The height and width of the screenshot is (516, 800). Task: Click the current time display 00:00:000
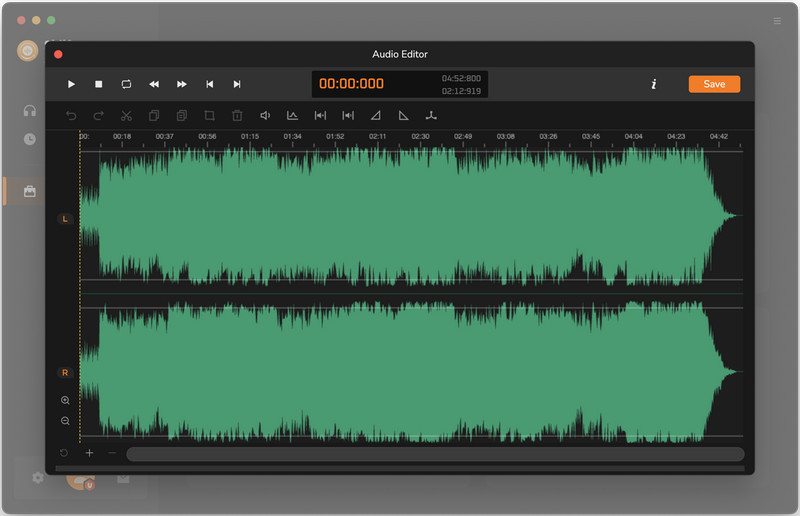(x=351, y=84)
